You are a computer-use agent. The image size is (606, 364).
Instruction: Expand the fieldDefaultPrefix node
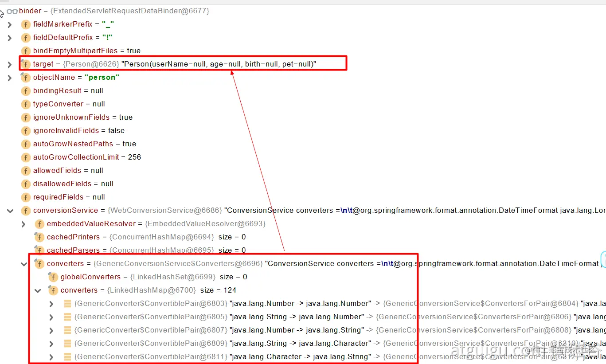[x=10, y=38]
